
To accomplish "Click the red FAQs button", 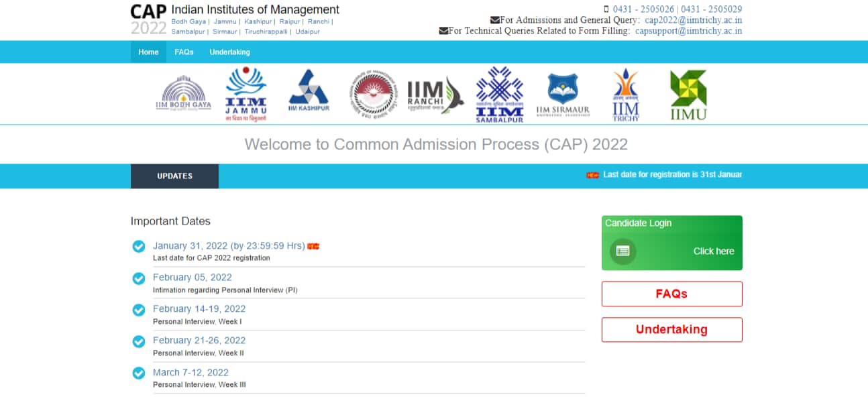I will coord(671,294).
